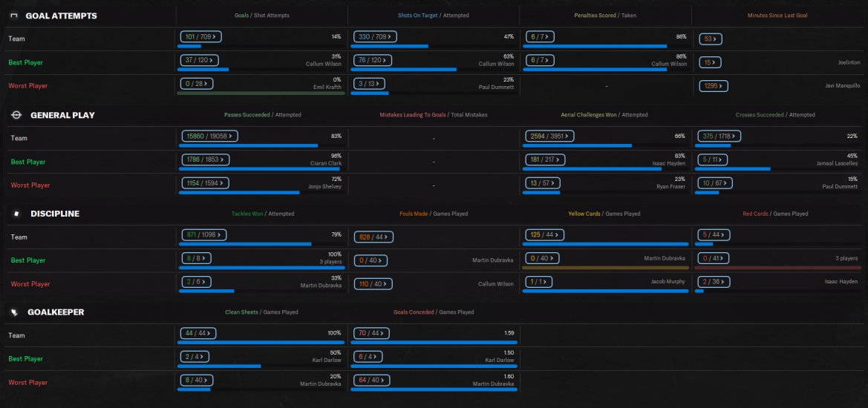Open Jonjo Shelvey's 1154 / 1594 passes

(x=206, y=183)
